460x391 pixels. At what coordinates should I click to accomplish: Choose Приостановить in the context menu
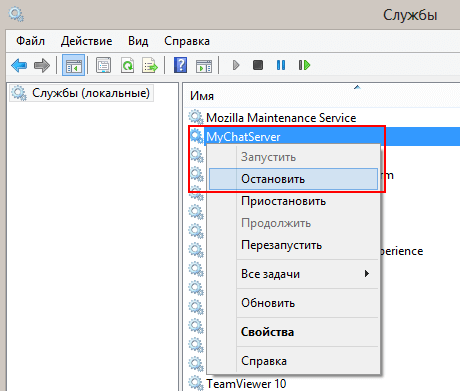click(x=293, y=201)
